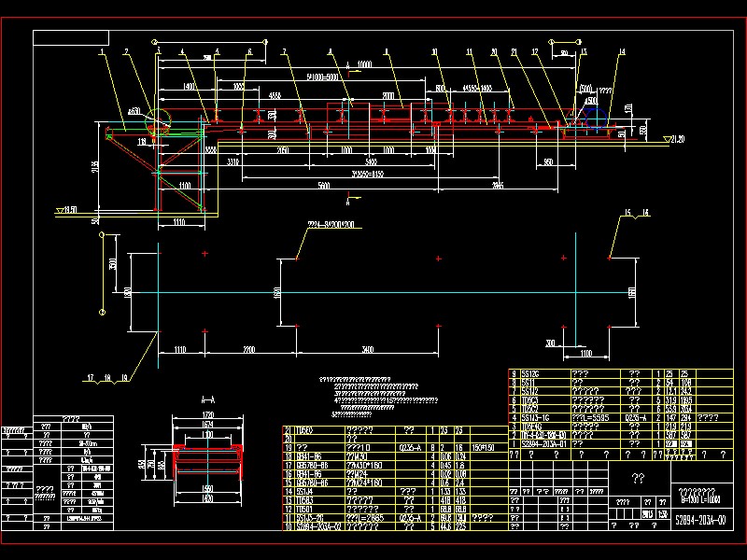
Task: Click the overall 10000 dimension at top of elevation
Action: pyautogui.click(x=364, y=64)
